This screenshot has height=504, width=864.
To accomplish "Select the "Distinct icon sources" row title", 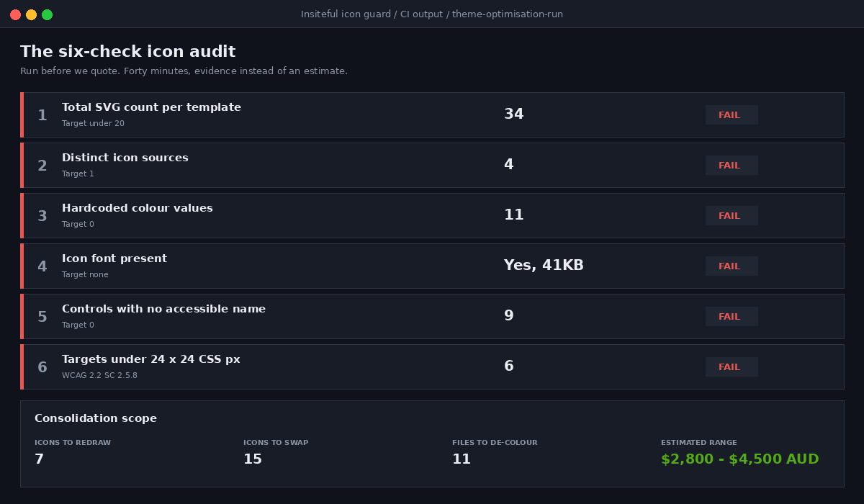I will coord(125,158).
